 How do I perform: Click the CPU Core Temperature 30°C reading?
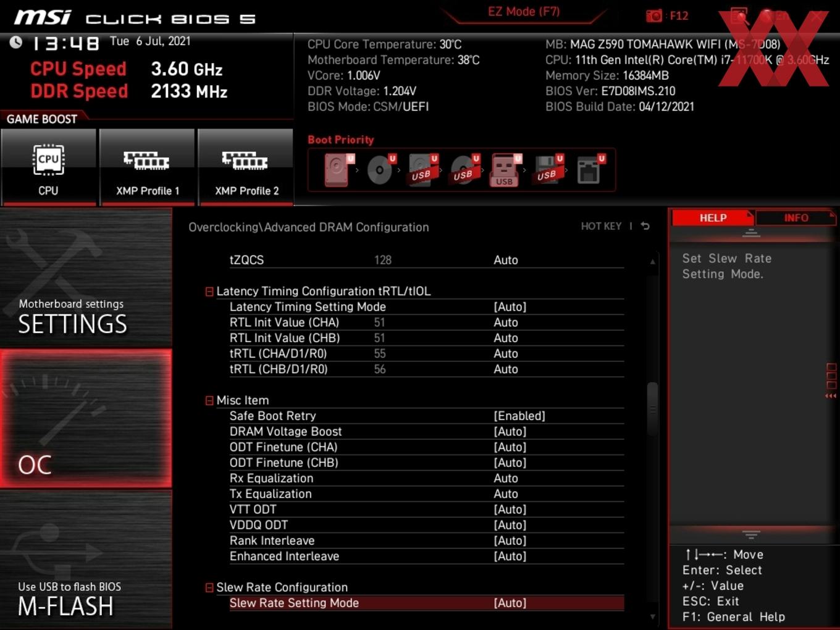pos(385,44)
